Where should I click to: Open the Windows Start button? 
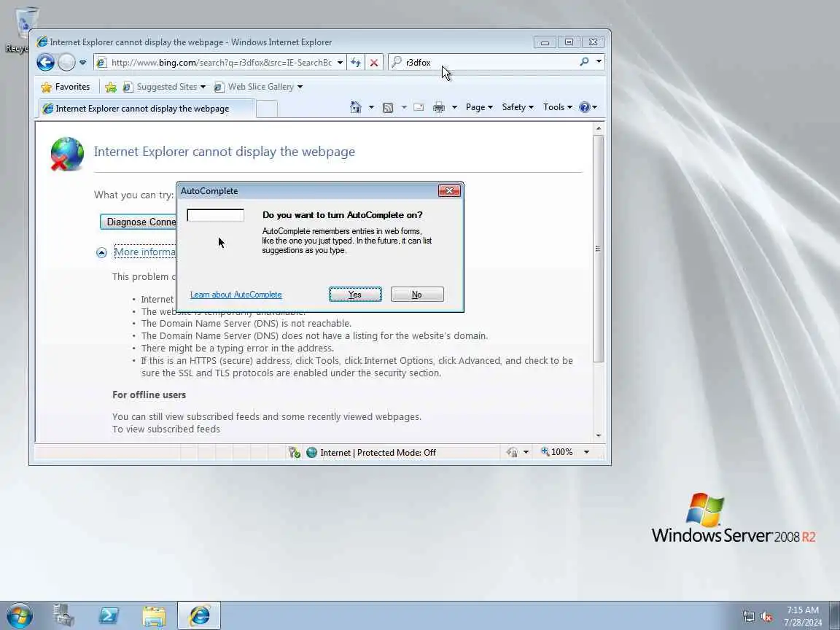[19, 615]
